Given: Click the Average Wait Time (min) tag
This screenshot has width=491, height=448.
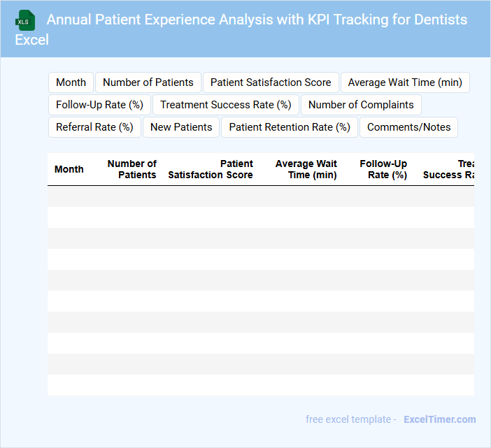Looking at the screenshot, I should (405, 82).
